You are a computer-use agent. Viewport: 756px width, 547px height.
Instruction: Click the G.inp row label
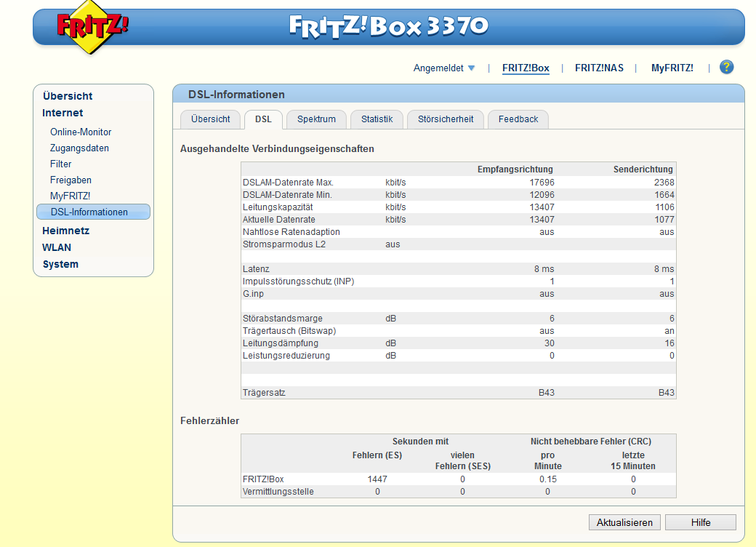tap(253, 294)
